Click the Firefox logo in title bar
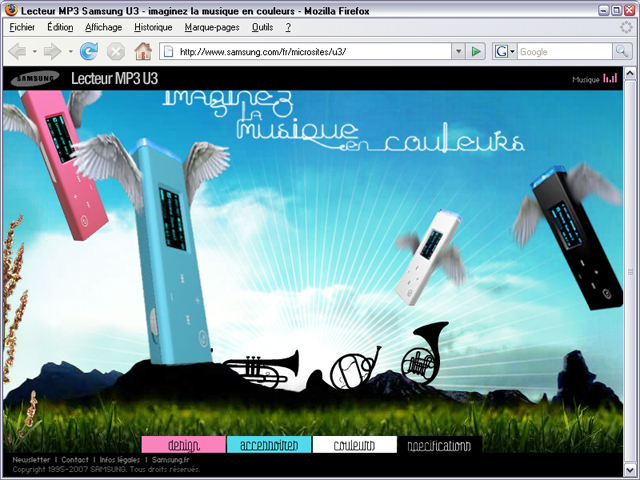This screenshot has height=480, width=640. pos(11,10)
